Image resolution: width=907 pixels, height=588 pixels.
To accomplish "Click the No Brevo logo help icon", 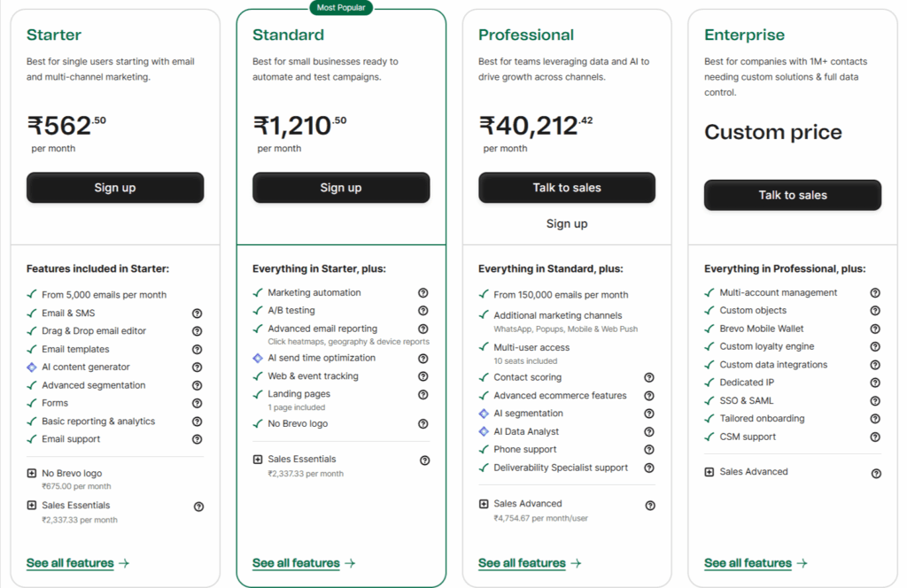I will pos(423,423).
